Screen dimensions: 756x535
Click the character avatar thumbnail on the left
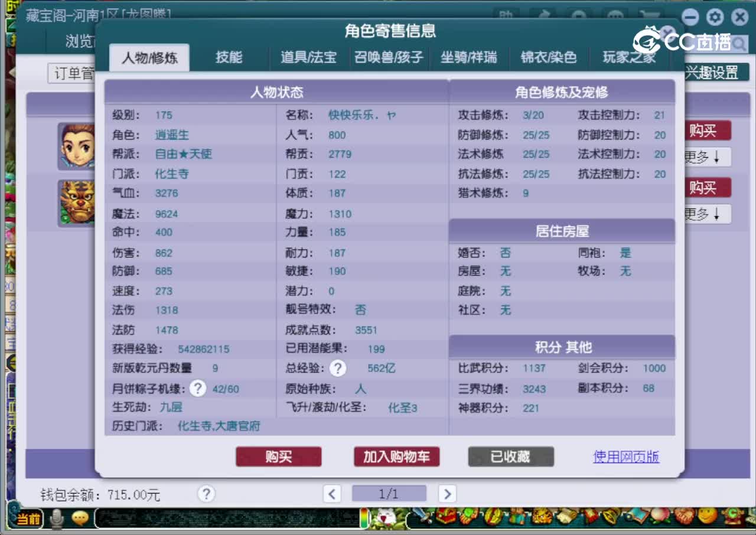pyautogui.click(x=77, y=145)
